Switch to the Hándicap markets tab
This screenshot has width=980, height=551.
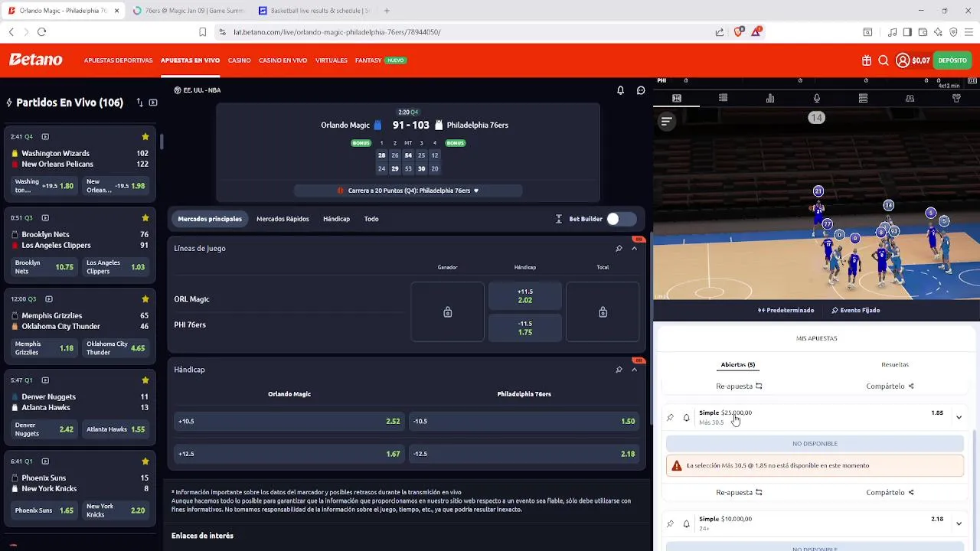tap(336, 219)
